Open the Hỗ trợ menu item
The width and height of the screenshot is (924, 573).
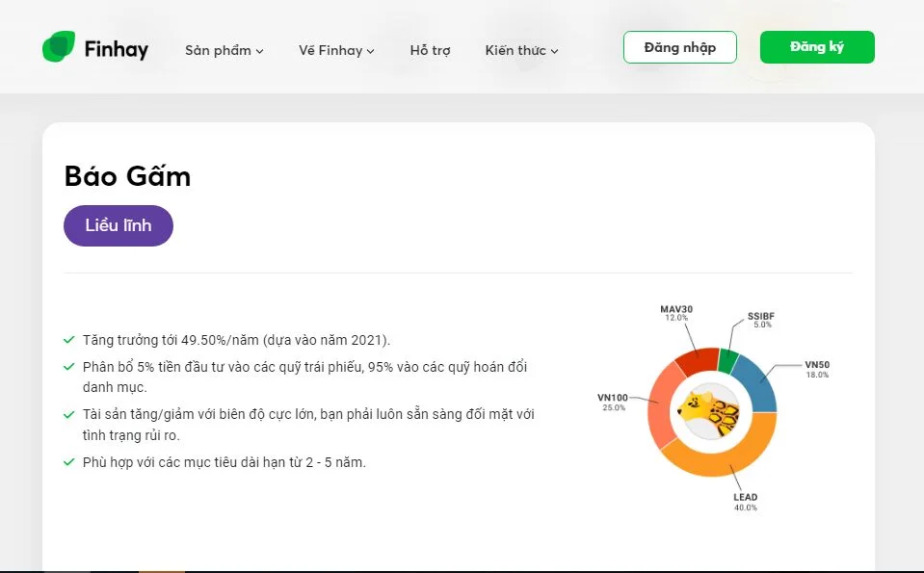point(430,51)
